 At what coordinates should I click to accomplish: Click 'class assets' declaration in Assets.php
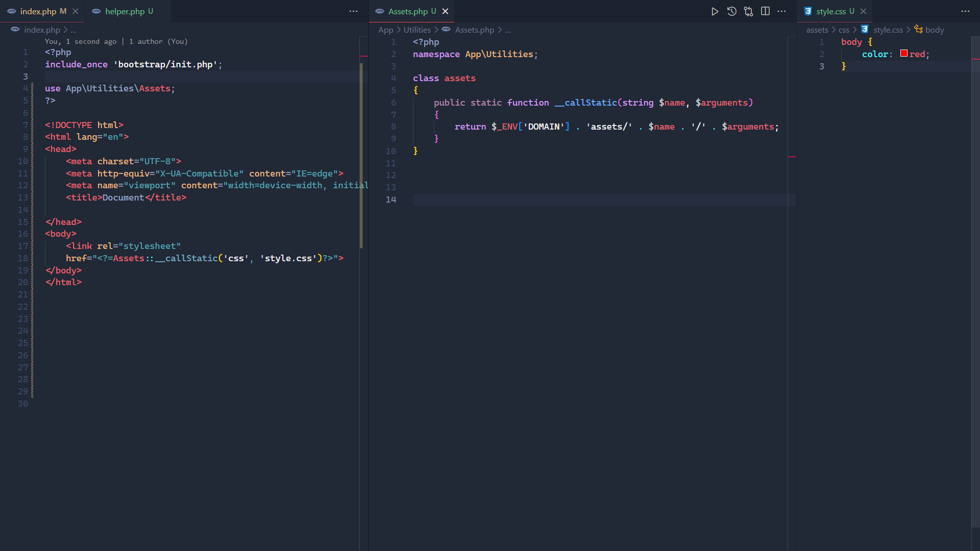(444, 78)
